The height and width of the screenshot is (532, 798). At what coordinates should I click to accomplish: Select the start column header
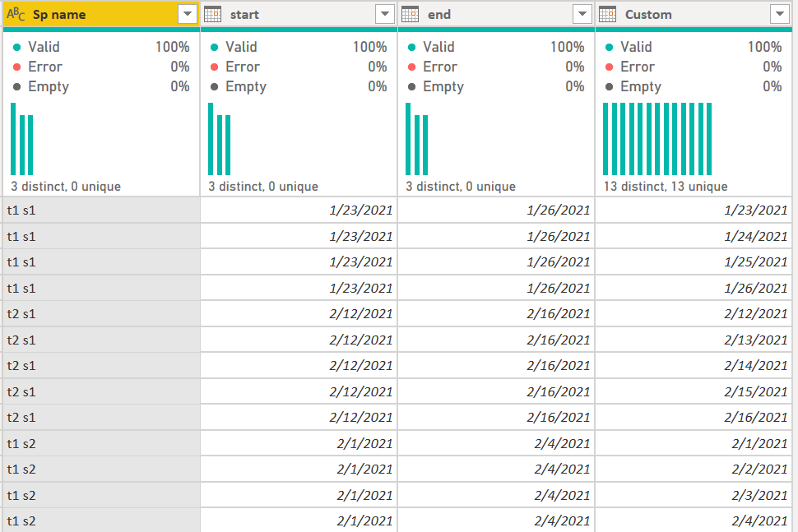(299, 14)
